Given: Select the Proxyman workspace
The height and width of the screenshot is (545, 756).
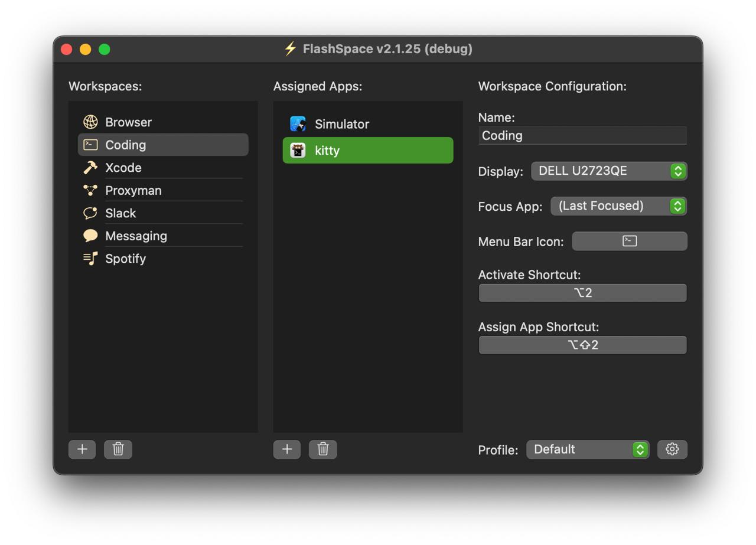Looking at the screenshot, I should coord(163,190).
